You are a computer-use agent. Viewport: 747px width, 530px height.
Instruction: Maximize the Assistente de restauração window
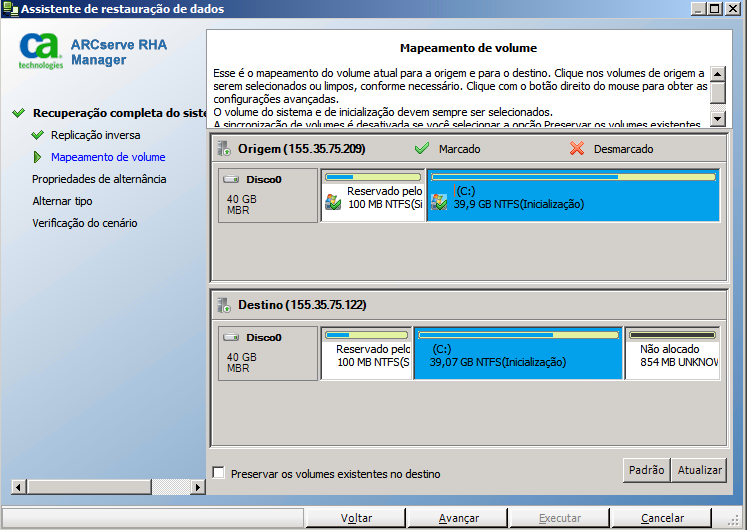point(715,9)
